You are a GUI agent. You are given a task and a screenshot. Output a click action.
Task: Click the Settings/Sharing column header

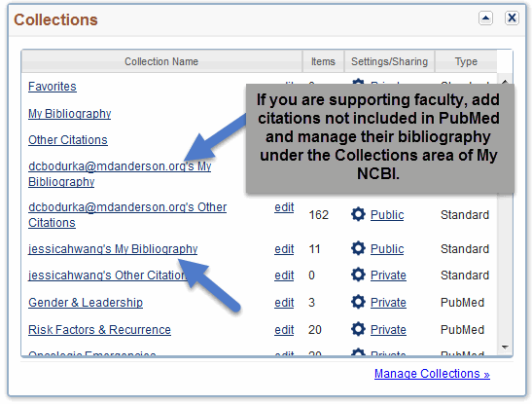(389, 61)
